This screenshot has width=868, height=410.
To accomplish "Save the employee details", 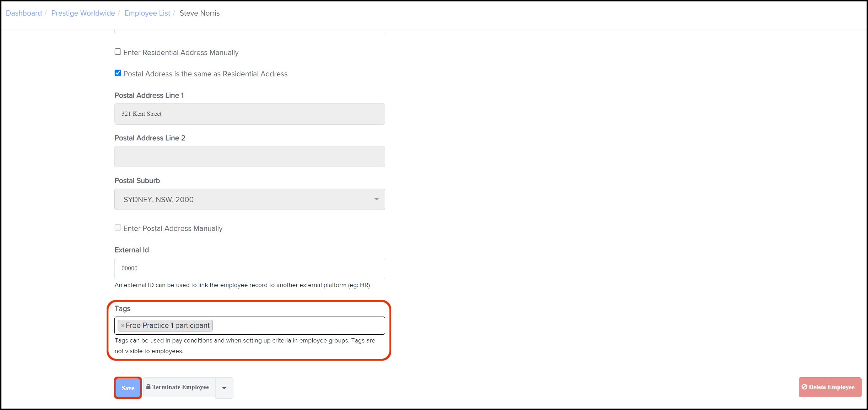I will [x=128, y=388].
